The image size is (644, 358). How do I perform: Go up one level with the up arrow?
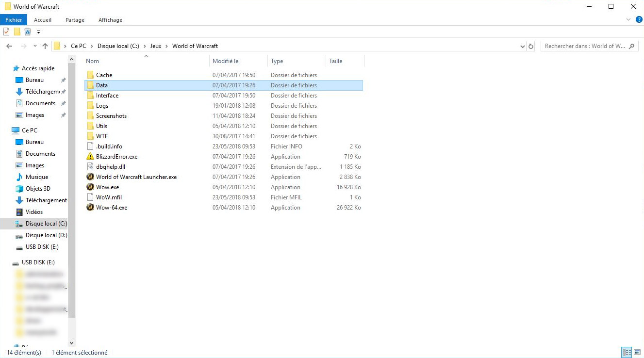[45, 46]
